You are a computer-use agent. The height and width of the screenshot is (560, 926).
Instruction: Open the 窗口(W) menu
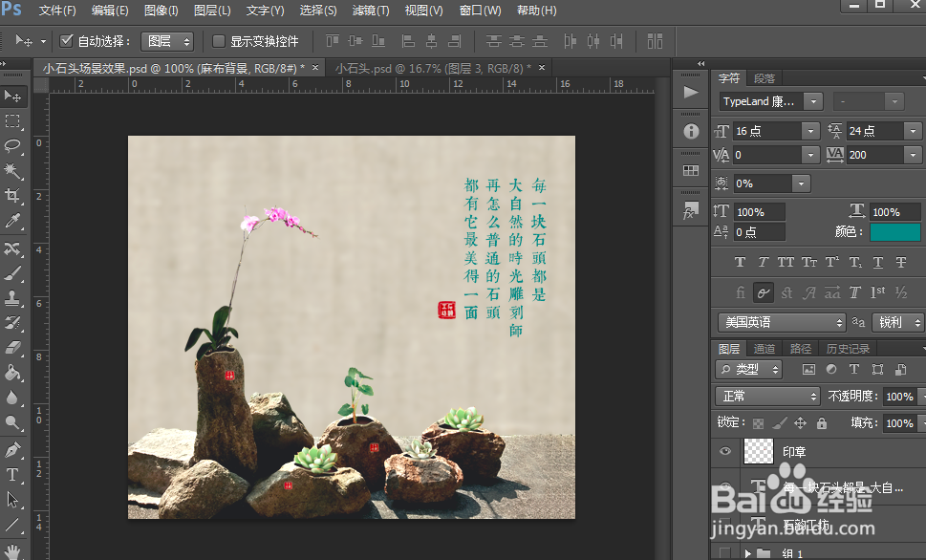pyautogui.click(x=480, y=11)
